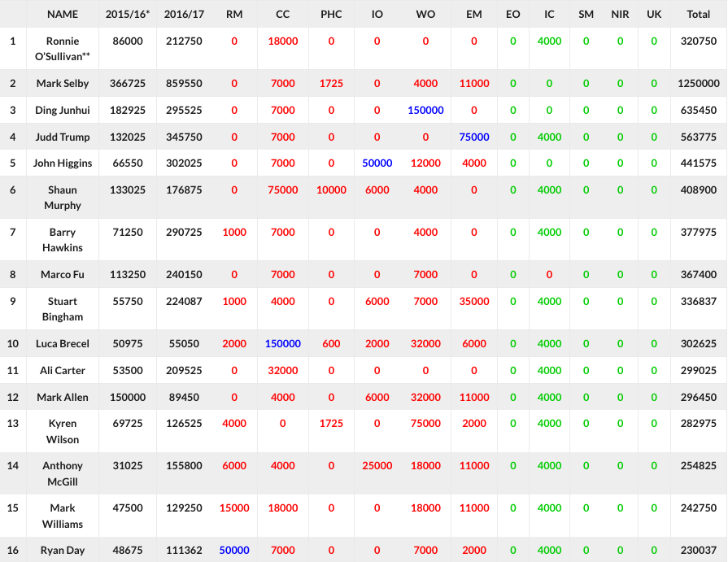Click the WO column header
The height and width of the screenshot is (562, 728).
point(425,14)
